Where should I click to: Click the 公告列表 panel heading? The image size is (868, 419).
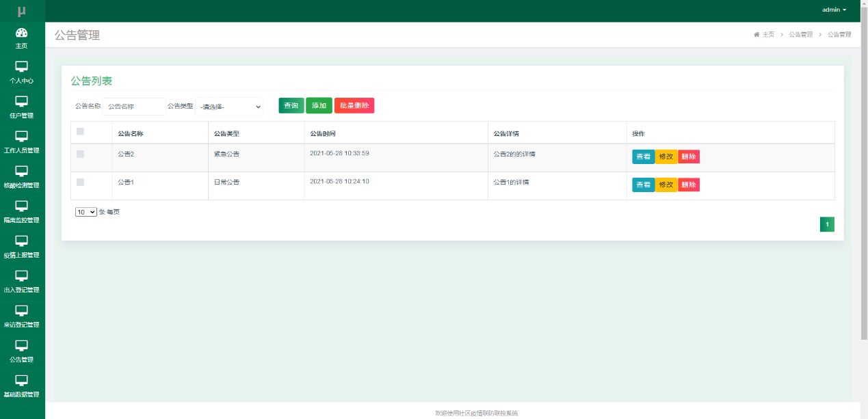pyautogui.click(x=92, y=81)
